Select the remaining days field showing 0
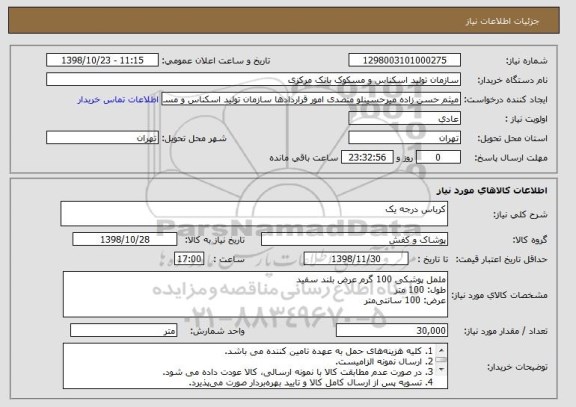576x407 pixels. click(438, 158)
